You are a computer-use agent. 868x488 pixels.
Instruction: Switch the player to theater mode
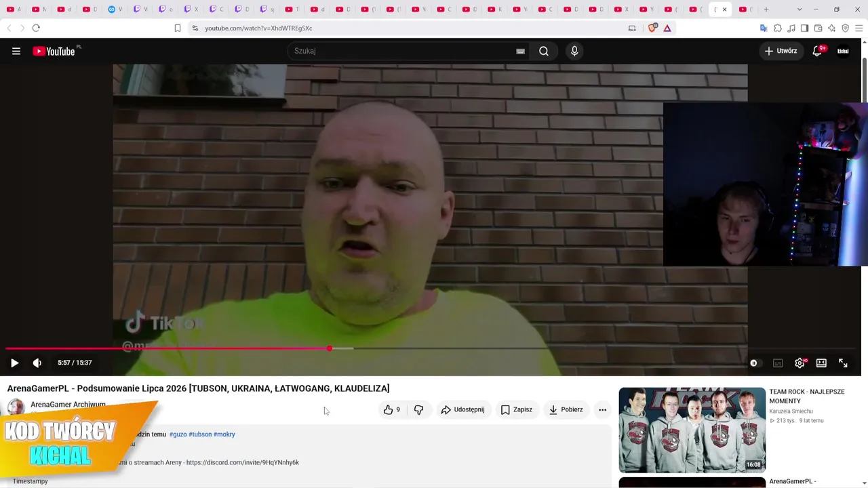click(821, 363)
